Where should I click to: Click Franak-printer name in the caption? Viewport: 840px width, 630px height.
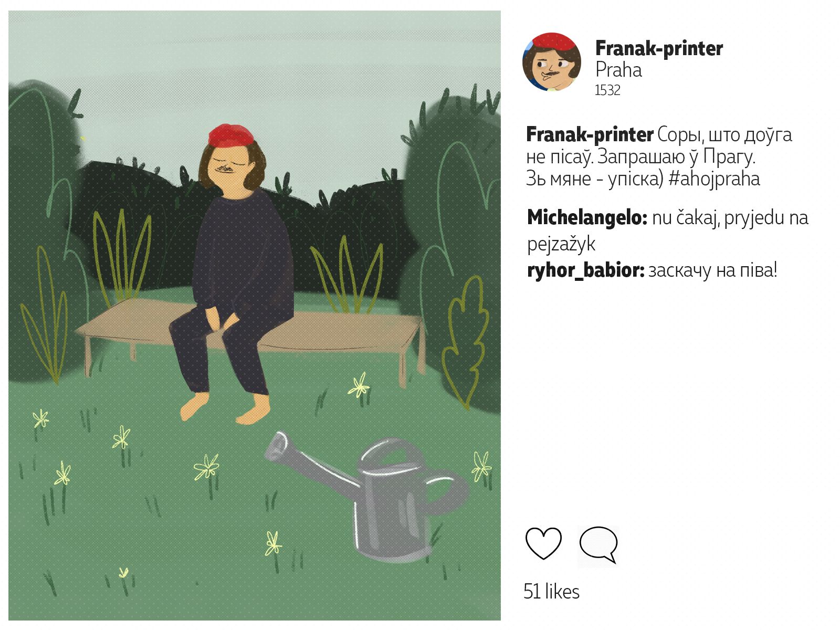coord(590,135)
